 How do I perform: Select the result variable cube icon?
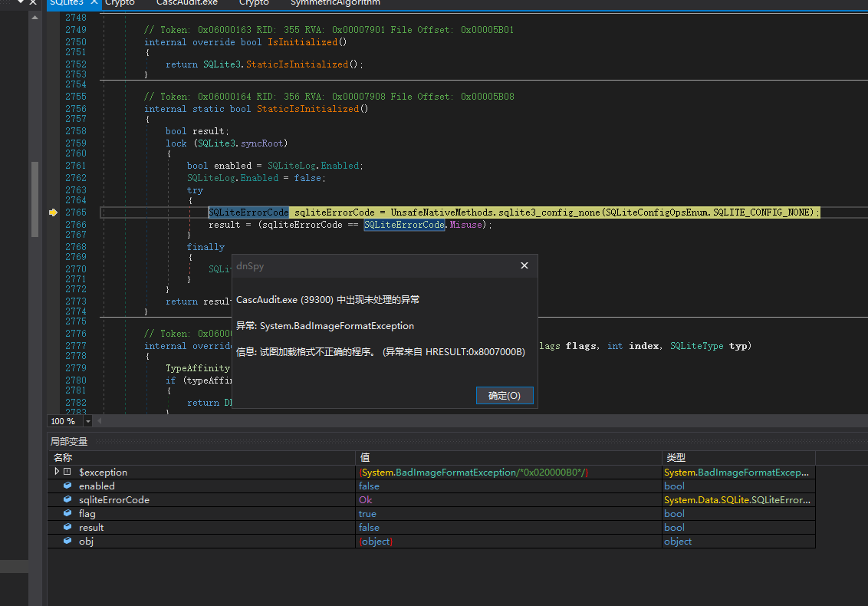point(67,528)
